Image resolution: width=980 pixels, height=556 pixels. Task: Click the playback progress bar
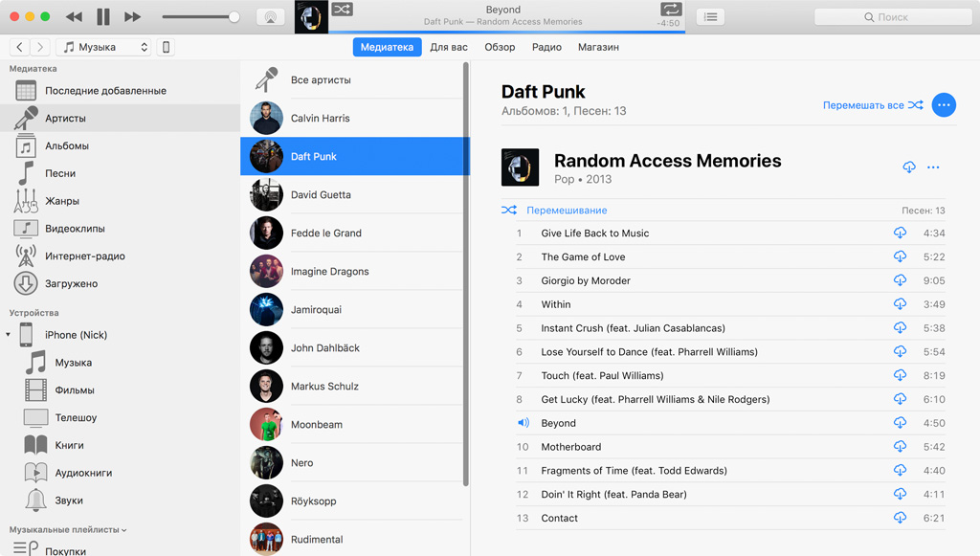[x=507, y=32]
